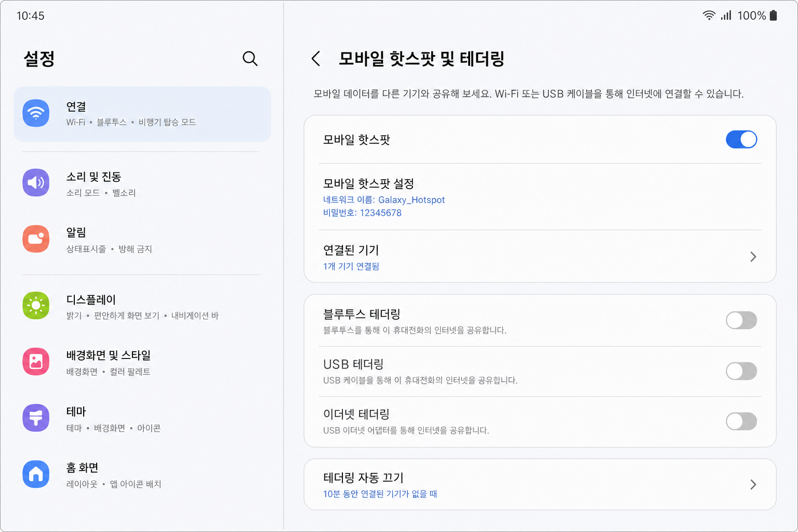
Task: Select the 테마 settings category
Action: pyautogui.click(x=142, y=418)
